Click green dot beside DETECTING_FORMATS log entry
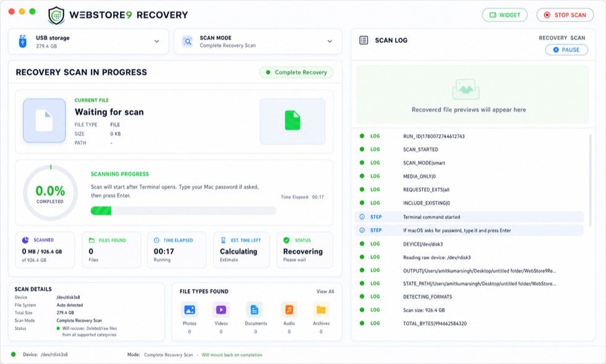This screenshot has height=364, width=606. 362,297
